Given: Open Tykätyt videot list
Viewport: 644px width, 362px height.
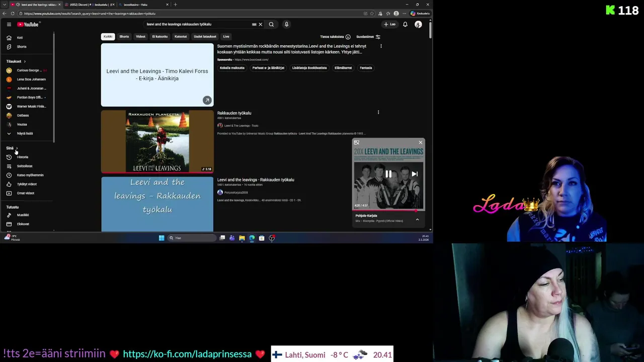Looking at the screenshot, I should coord(27,185).
